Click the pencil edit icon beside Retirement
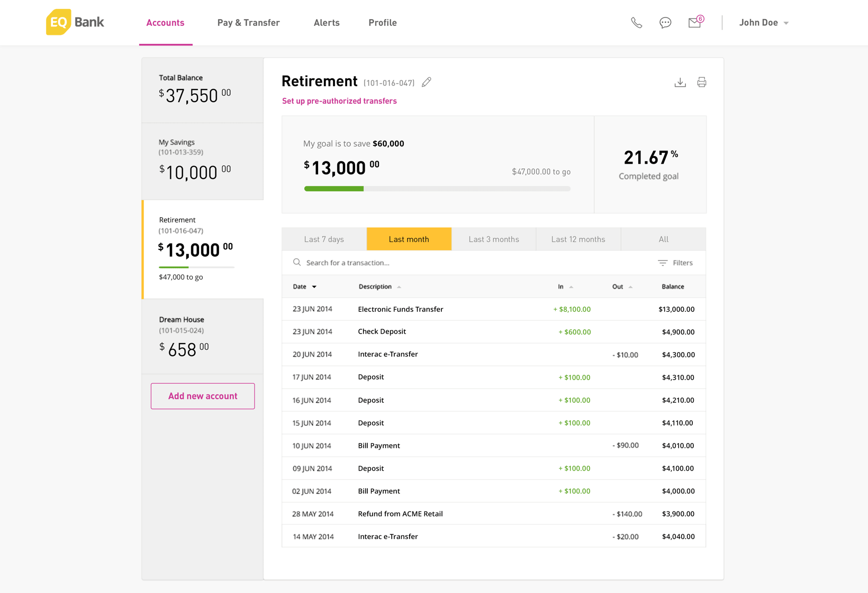This screenshot has height=593, width=868. (427, 82)
